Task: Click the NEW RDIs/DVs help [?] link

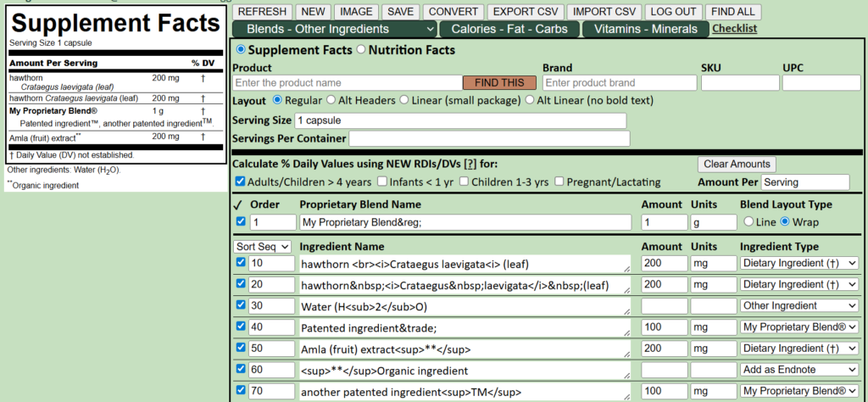Action: (x=470, y=163)
